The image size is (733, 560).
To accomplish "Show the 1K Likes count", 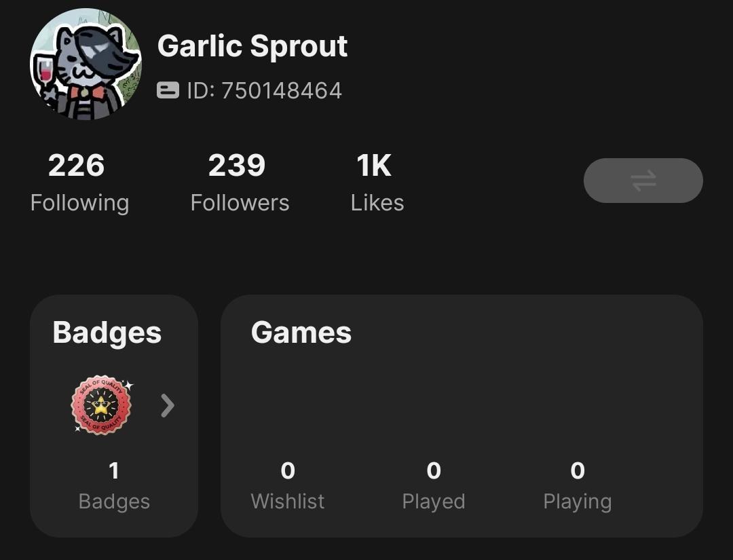I will coord(374,166).
